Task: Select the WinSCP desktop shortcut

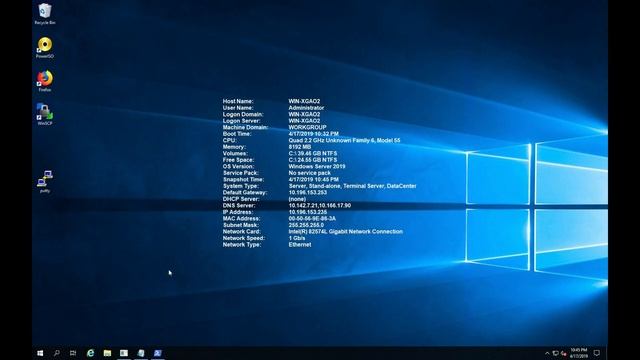Action: click(x=45, y=114)
